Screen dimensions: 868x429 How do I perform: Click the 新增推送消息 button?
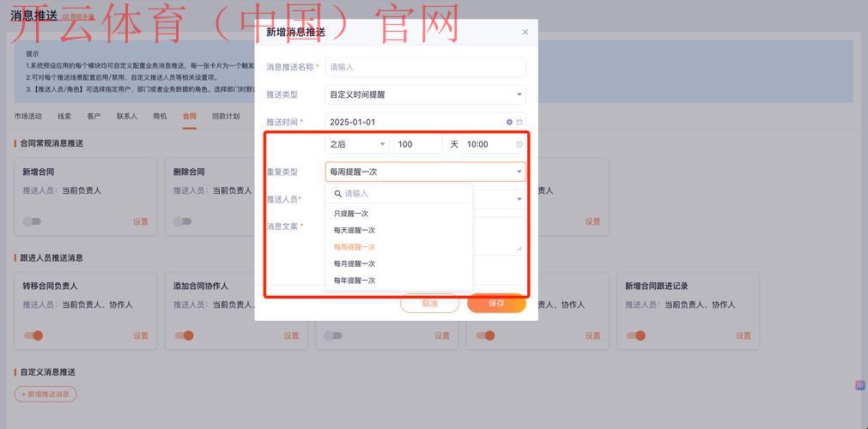(x=46, y=394)
